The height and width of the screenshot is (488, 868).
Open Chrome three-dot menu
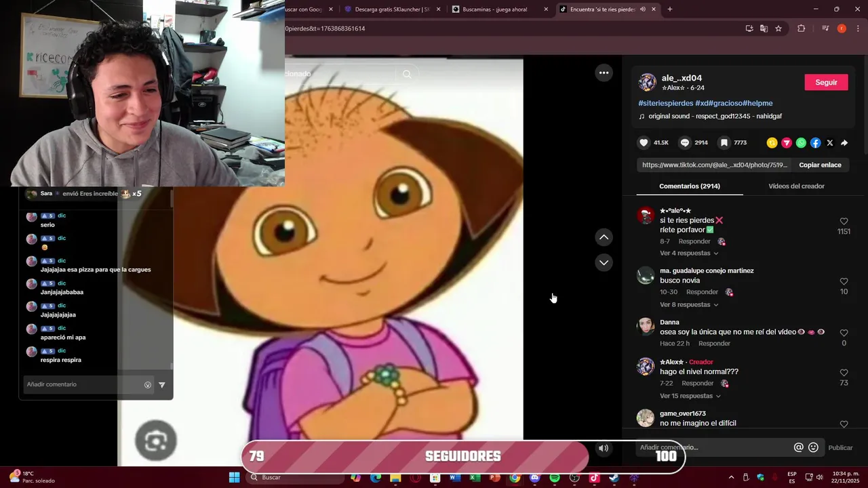point(858,28)
